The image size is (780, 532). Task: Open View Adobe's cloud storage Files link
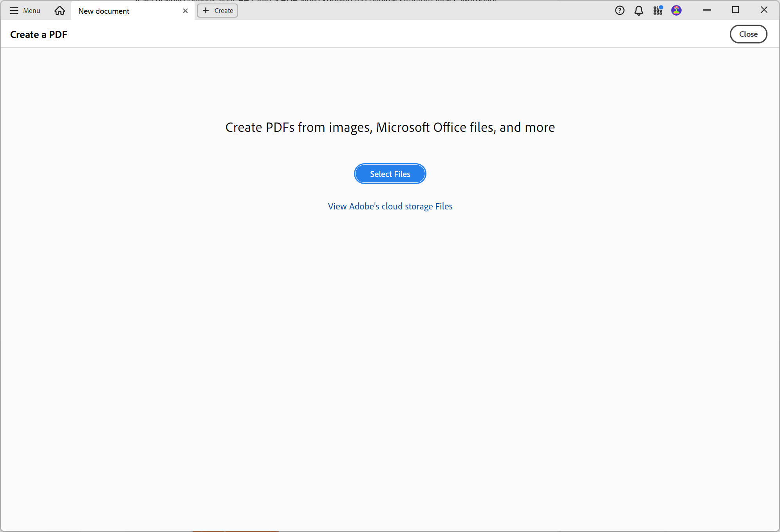point(390,206)
